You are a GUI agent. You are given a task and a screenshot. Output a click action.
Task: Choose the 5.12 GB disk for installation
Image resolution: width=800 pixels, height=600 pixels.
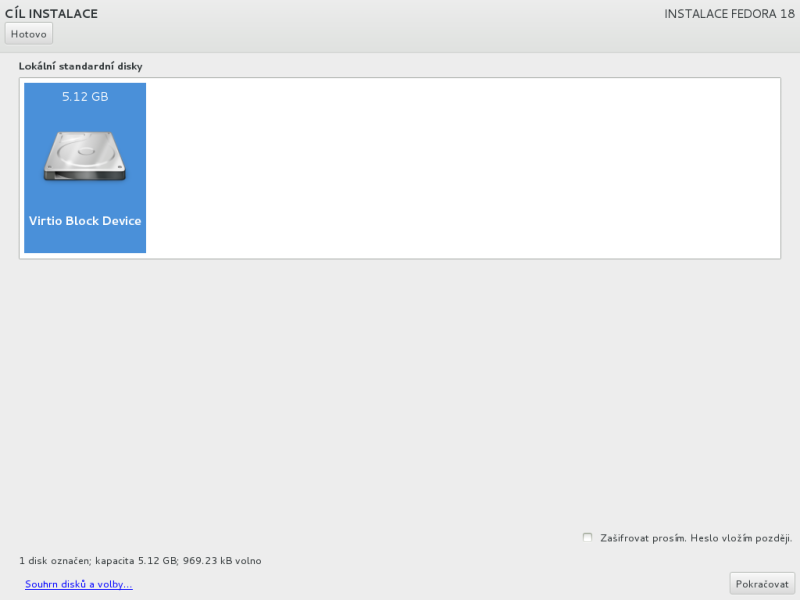click(x=84, y=167)
